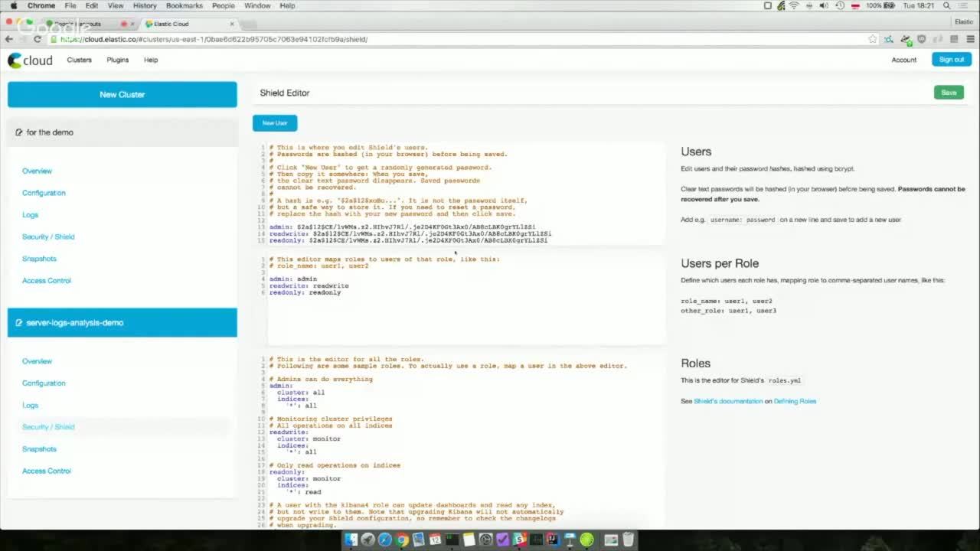Click the New User button
This screenshot has width=980, height=551.
tap(275, 122)
